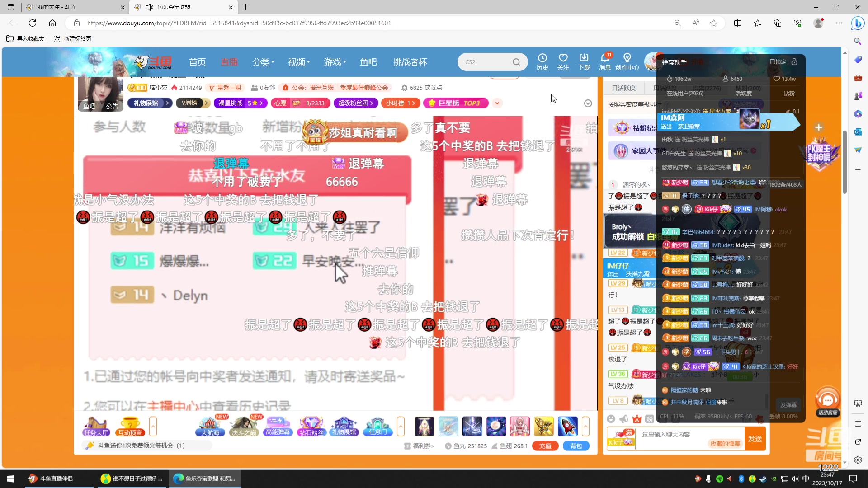Screen dimensions: 868x488
Task: Open 钻石粉丝 diamond icon
Action: pyautogui.click(x=311, y=426)
